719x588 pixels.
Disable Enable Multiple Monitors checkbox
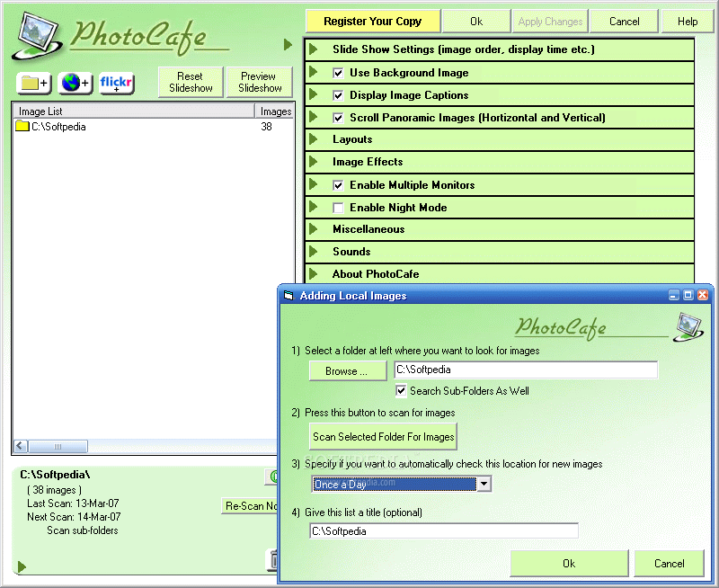[x=338, y=185]
